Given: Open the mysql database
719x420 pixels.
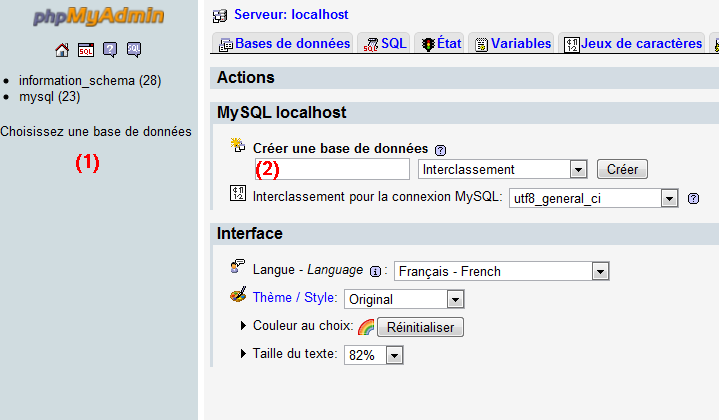Looking at the screenshot, I should point(50,97).
